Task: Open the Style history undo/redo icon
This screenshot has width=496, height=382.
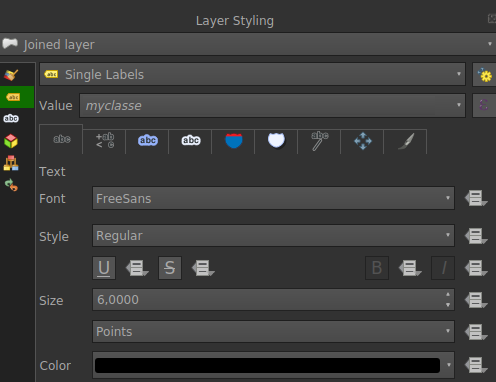Action: (11, 185)
